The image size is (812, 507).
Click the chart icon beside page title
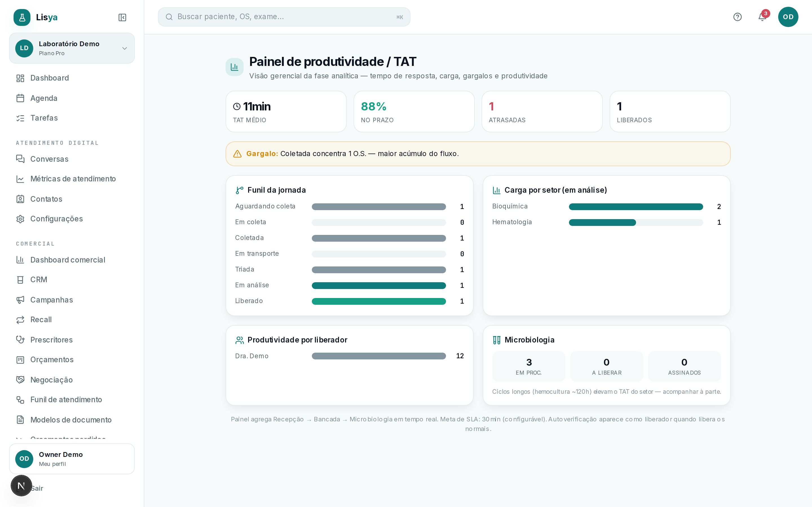[x=235, y=67]
